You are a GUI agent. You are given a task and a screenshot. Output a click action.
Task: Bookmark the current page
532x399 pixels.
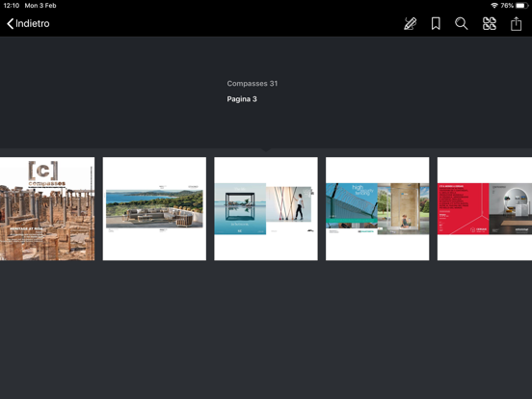436,24
